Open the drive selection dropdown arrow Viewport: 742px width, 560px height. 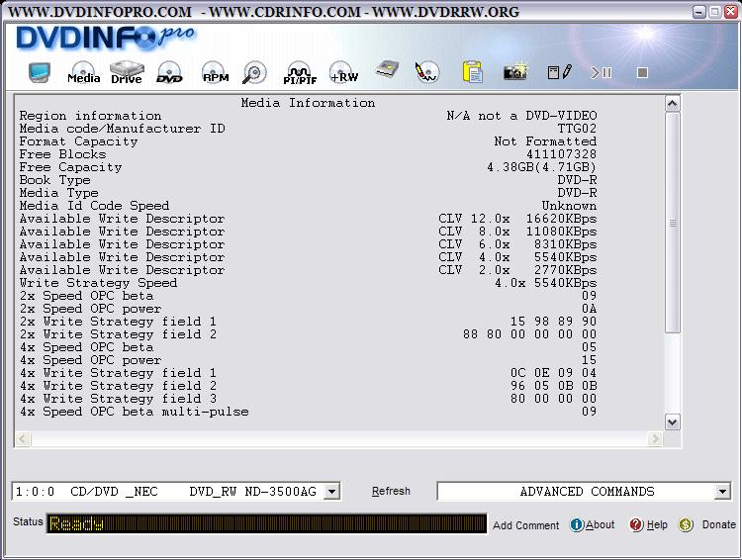click(x=331, y=492)
